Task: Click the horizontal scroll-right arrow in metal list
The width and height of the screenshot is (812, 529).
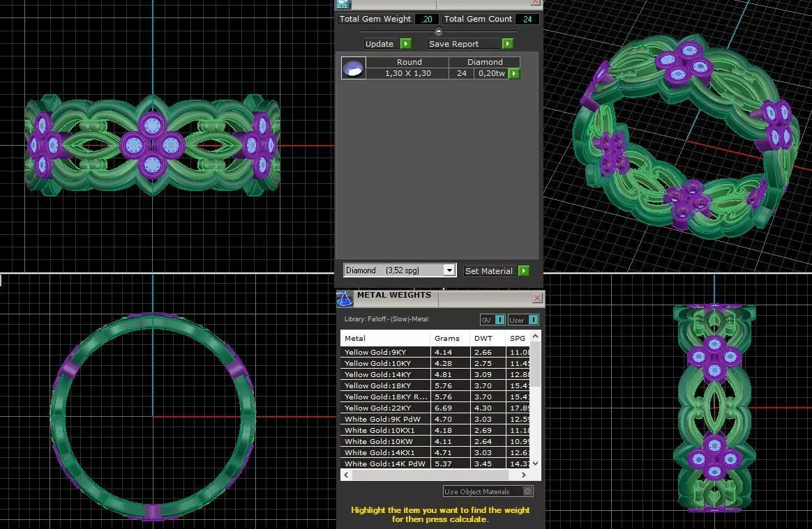Action: (x=524, y=475)
